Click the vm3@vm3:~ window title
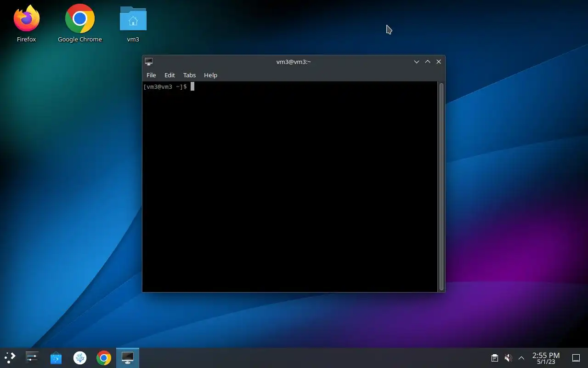Screen dimensions: 588x368 (x=294, y=62)
